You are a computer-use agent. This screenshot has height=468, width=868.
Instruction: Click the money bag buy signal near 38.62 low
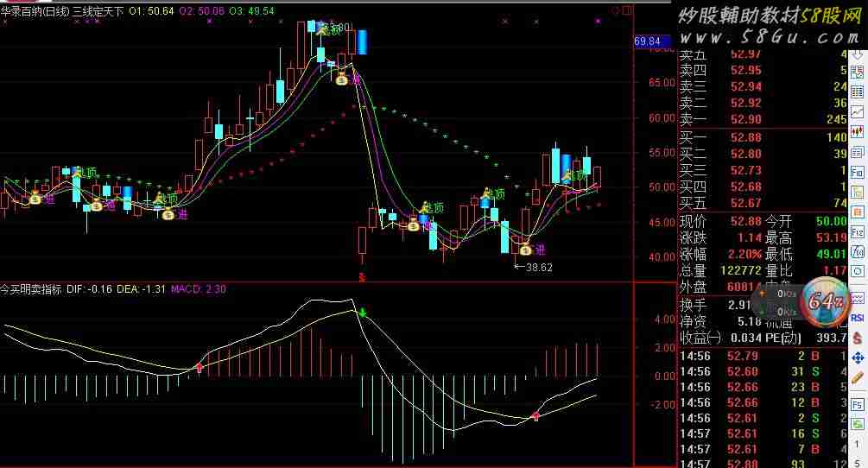click(x=525, y=250)
